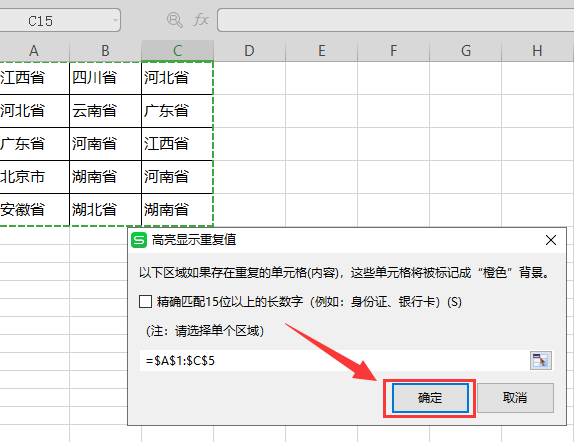574x442 pixels.
Task: Select cell 湖南省 in column B
Action: point(105,177)
